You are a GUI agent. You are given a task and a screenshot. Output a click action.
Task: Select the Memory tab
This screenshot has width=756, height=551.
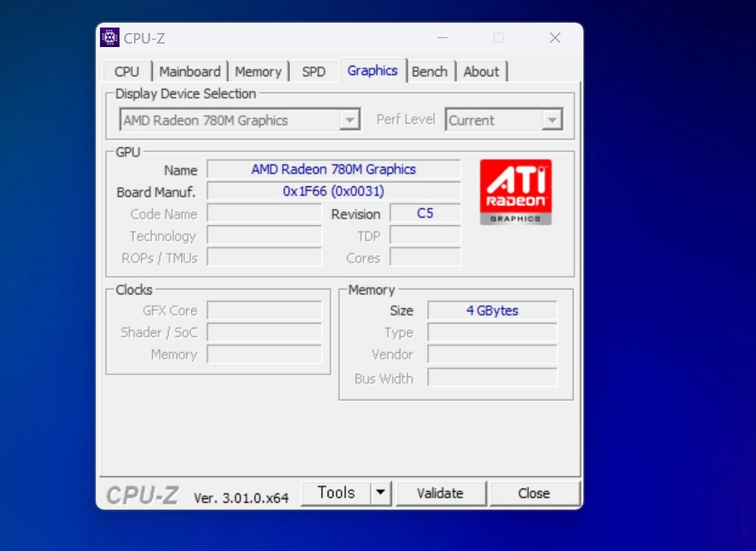258,71
